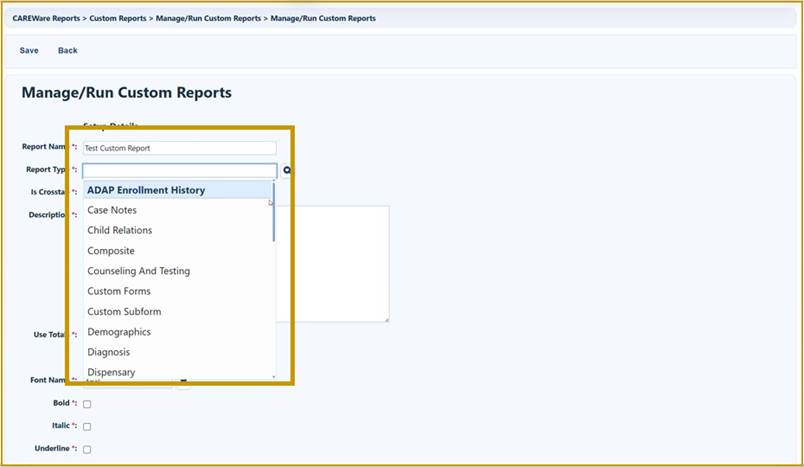Click the Save button

tap(29, 50)
